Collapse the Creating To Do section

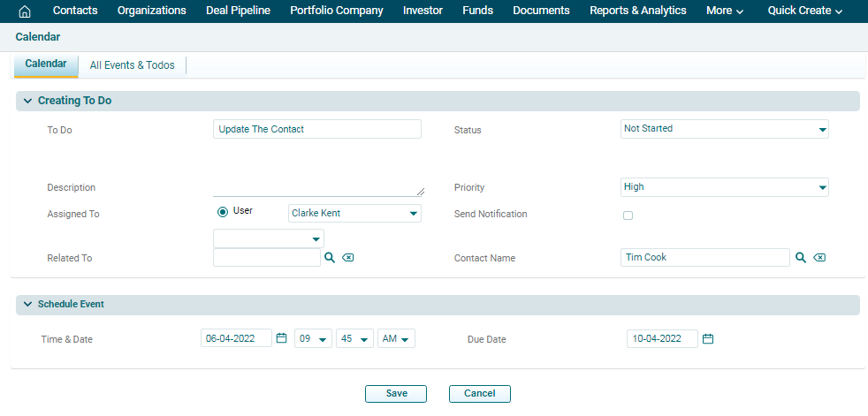click(28, 101)
